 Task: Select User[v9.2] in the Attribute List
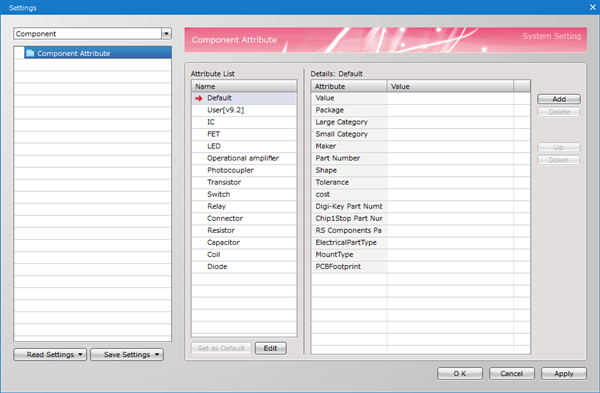tap(244, 110)
